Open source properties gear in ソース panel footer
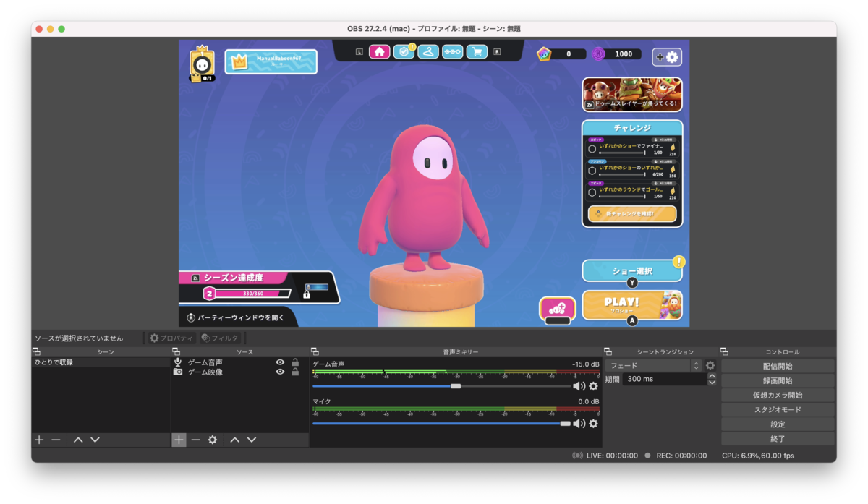Image resolution: width=868 pixels, height=504 pixels. [x=213, y=440]
